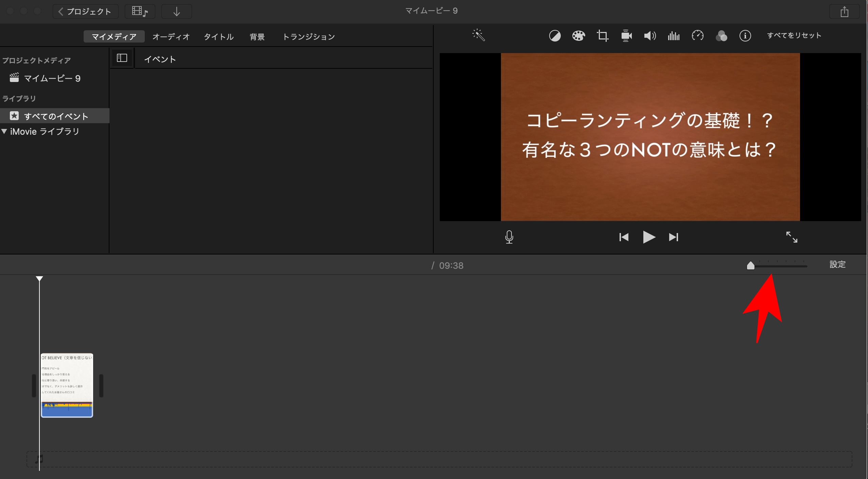The image size is (868, 479).
Task: Go back using the プロジェクト button
Action: click(x=85, y=11)
